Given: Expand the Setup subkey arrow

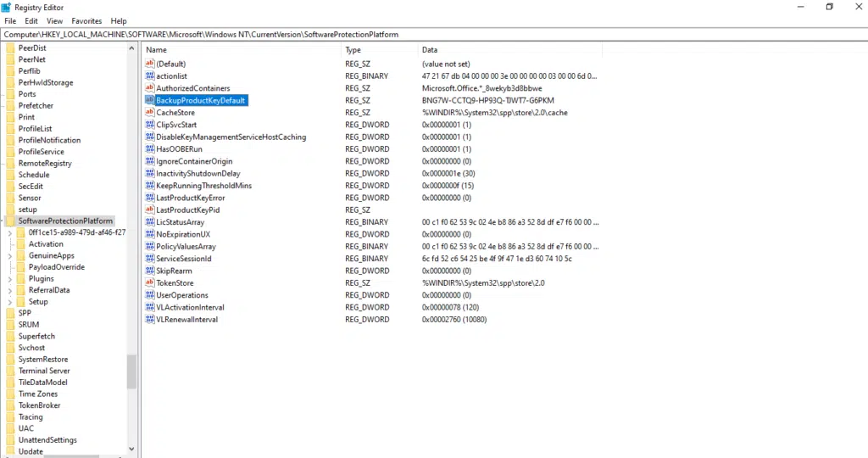Looking at the screenshot, I should point(9,302).
